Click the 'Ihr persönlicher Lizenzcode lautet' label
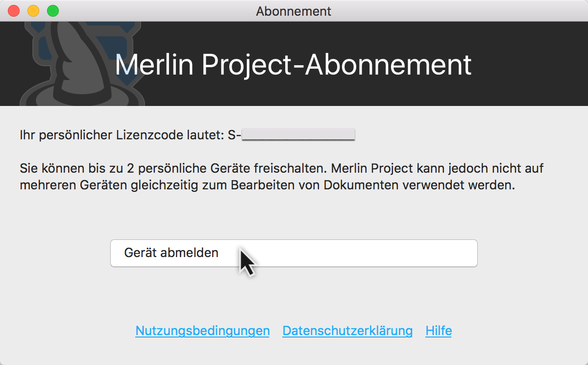This screenshot has width=588, height=365. point(122,135)
